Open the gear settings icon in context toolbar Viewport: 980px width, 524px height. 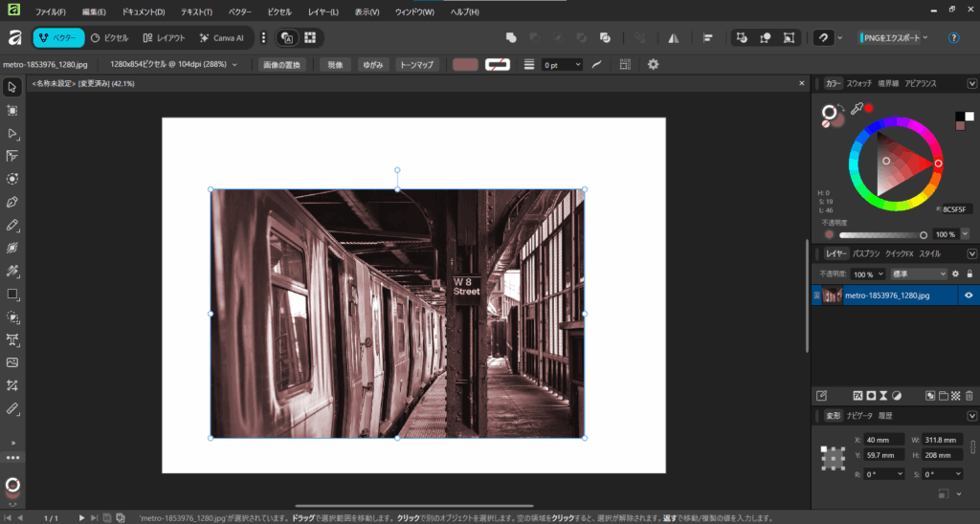click(x=654, y=64)
